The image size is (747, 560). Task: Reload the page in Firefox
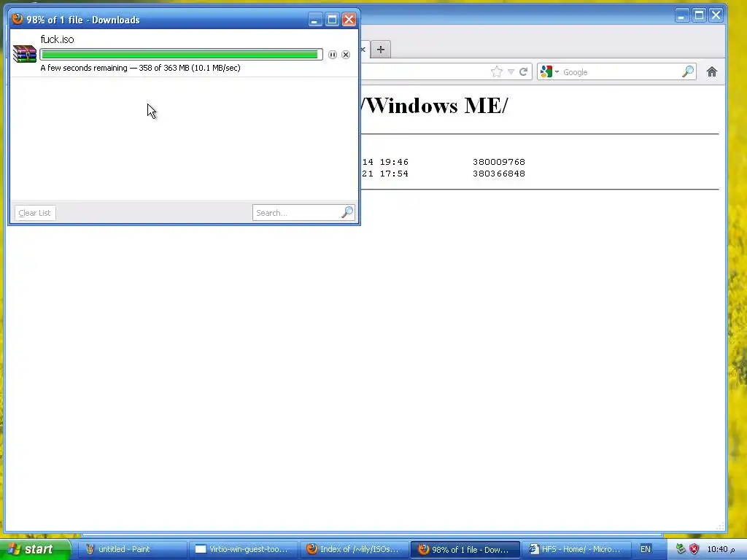pyautogui.click(x=523, y=72)
